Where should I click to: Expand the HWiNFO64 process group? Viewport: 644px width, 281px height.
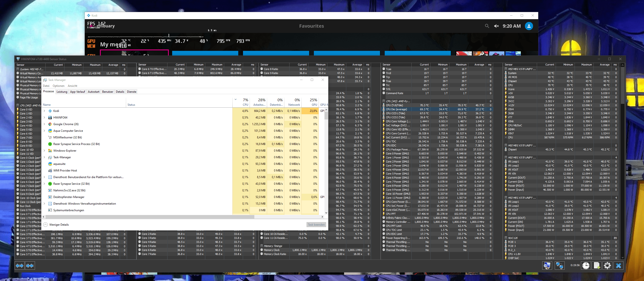pyautogui.click(x=44, y=118)
